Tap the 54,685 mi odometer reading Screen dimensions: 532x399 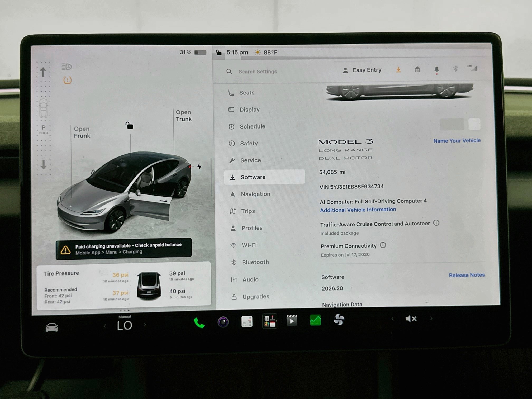click(332, 172)
